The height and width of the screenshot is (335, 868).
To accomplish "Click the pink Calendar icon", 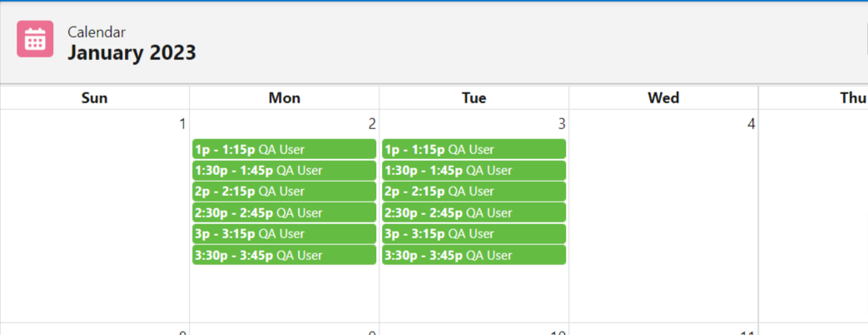I will coord(35,39).
